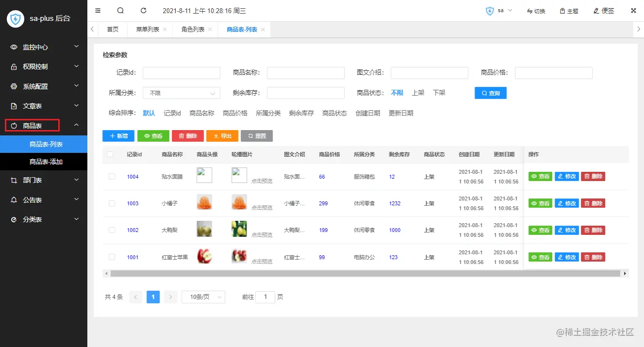Sort by 创建日期
Viewport: 644px width, 347px height.
pyautogui.click(x=368, y=113)
